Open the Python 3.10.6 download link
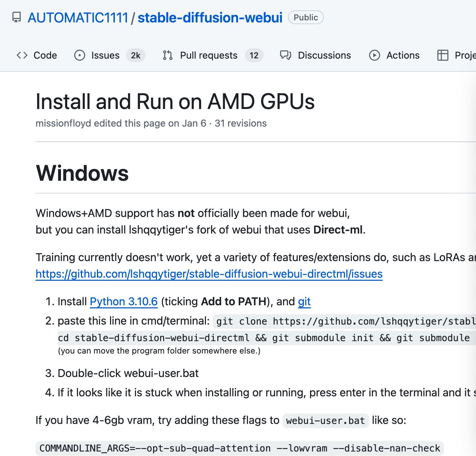The image size is (476, 456). [123, 301]
